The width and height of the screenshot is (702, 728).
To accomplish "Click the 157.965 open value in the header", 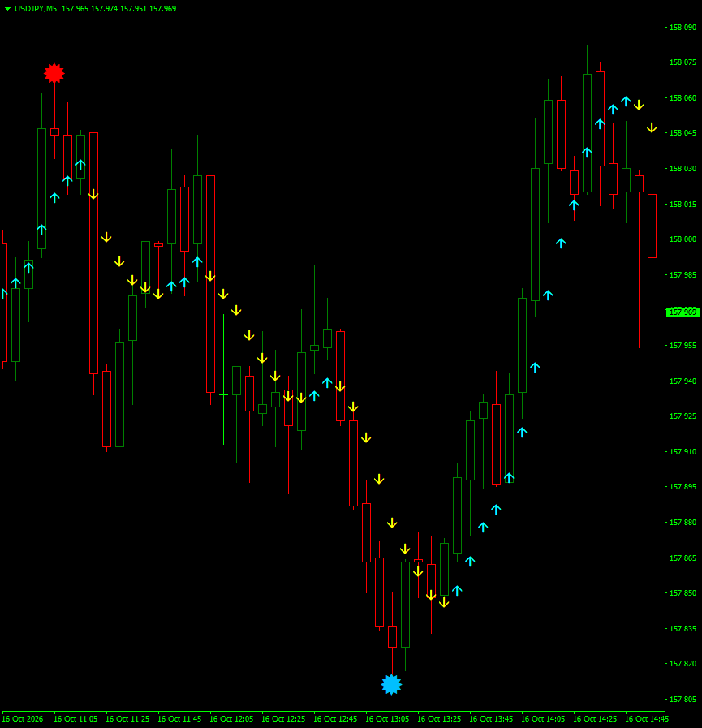I will pyautogui.click(x=75, y=9).
